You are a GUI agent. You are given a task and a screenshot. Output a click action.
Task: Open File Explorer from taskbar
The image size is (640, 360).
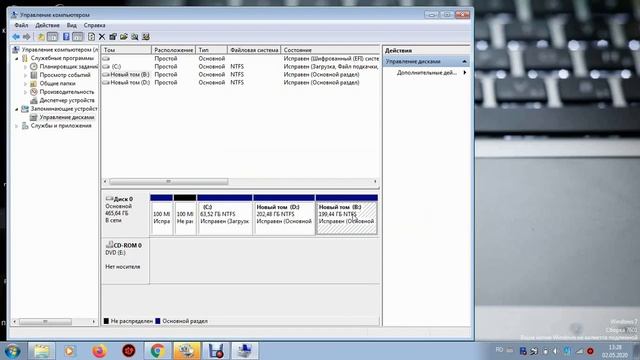[x=41, y=351]
